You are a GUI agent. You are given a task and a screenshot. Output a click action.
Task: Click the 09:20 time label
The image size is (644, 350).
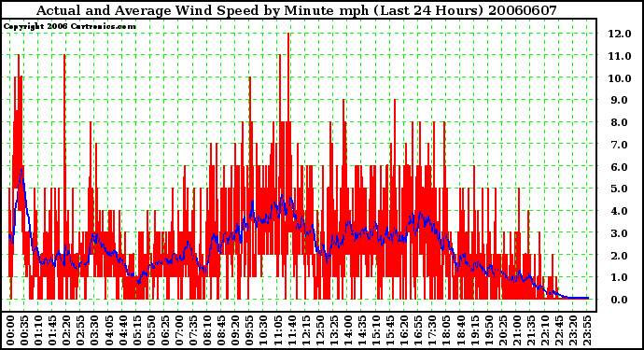(236, 330)
